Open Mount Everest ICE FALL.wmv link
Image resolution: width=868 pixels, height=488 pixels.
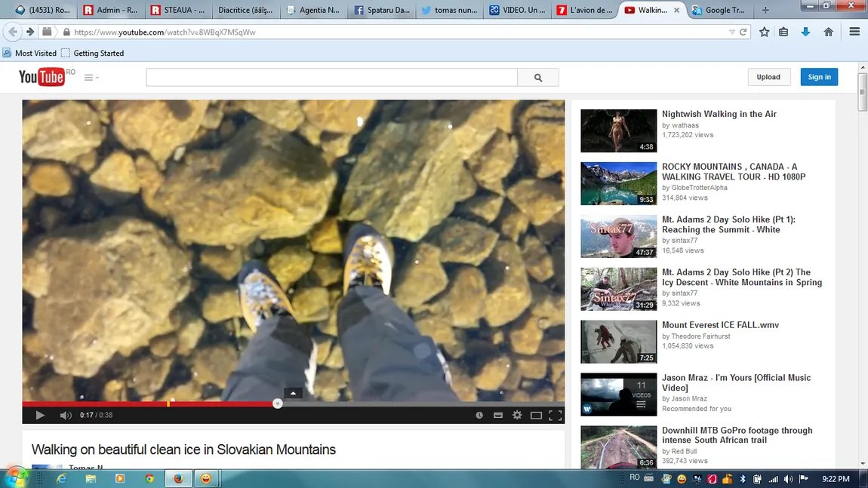click(x=720, y=325)
